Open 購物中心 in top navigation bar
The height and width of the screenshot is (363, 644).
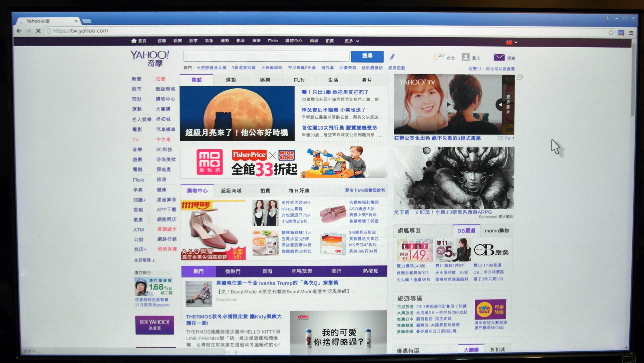pos(294,41)
